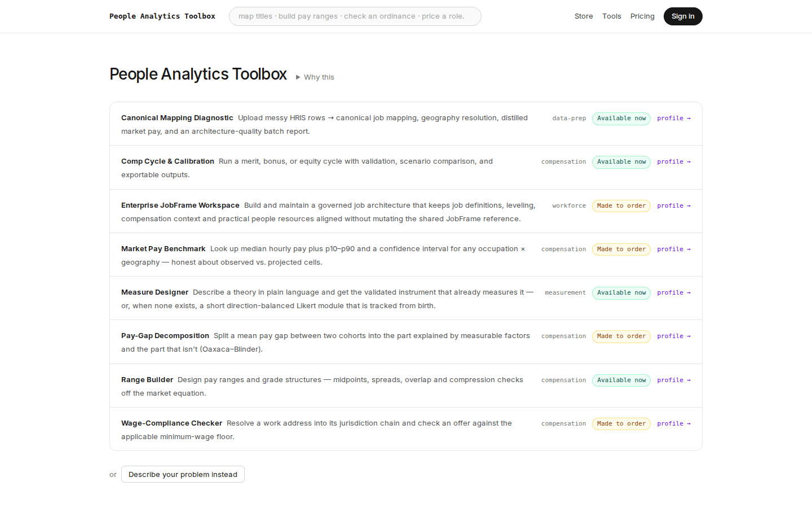Viewport: 812px width, 508px height.
Task: Click 'Made to order' badge on Wage-Compliance Checker
Action: point(621,424)
